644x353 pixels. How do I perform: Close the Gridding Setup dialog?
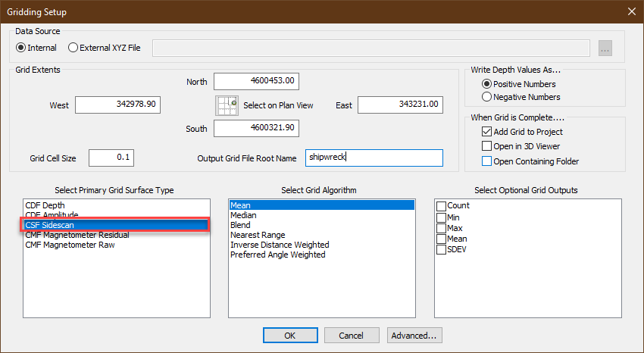(631, 11)
